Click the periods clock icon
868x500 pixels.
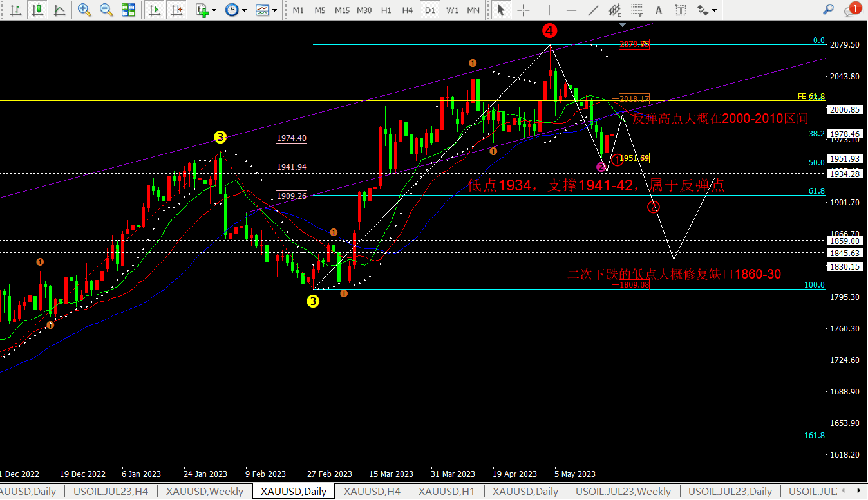[x=231, y=10]
